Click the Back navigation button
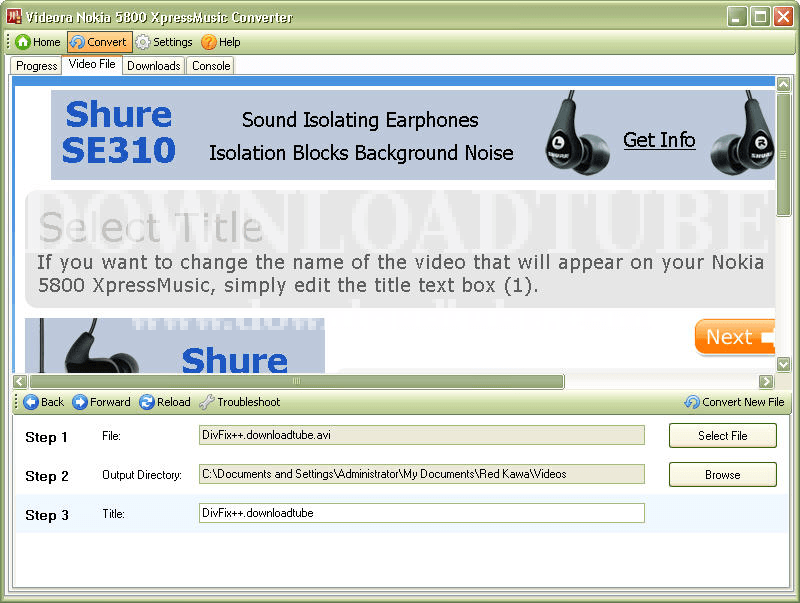800x603 pixels. pyautogui.click(x=43, y=402)
